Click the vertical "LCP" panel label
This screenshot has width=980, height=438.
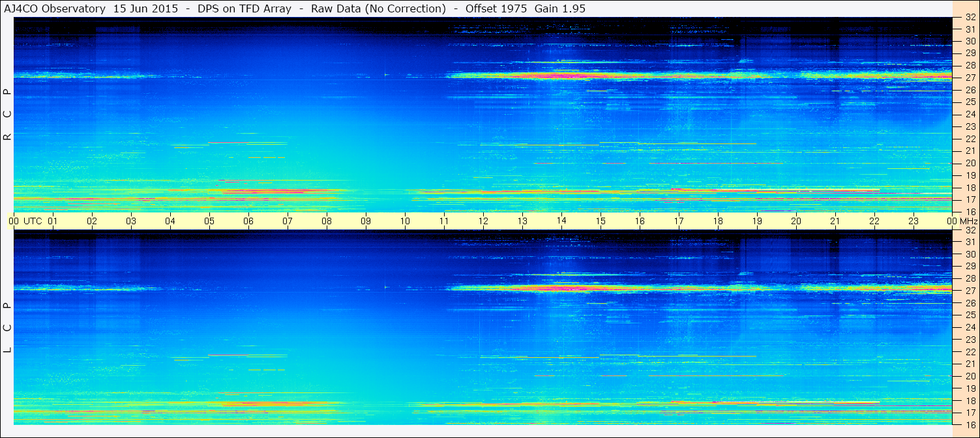coord(7,328)
